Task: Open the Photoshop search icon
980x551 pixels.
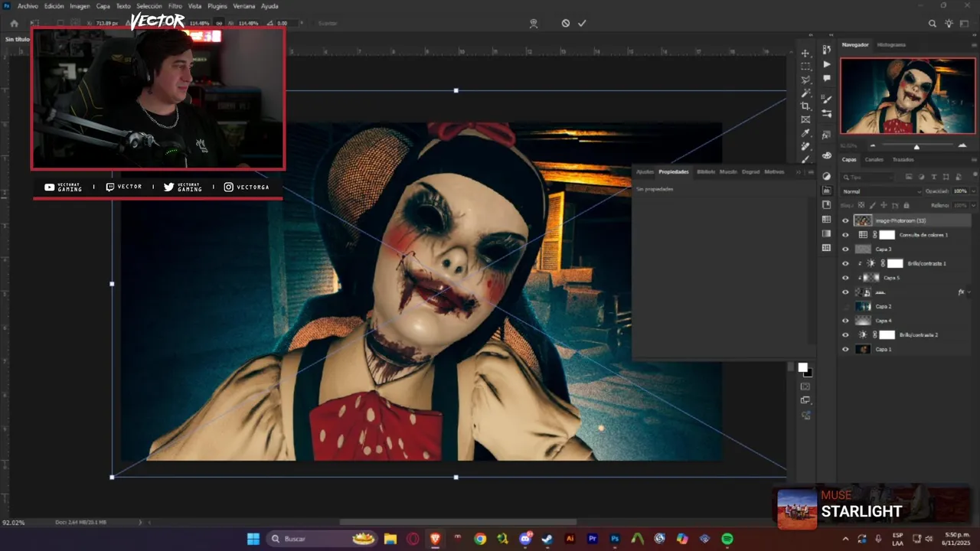Action: pyautogui.click(x=933, y=24)
